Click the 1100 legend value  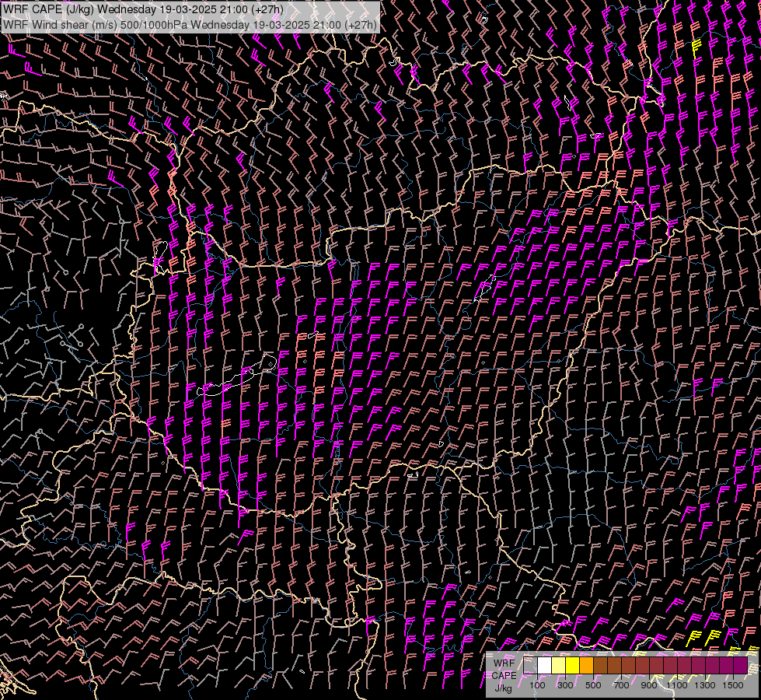pyautogui.click(x=676, y=685)
